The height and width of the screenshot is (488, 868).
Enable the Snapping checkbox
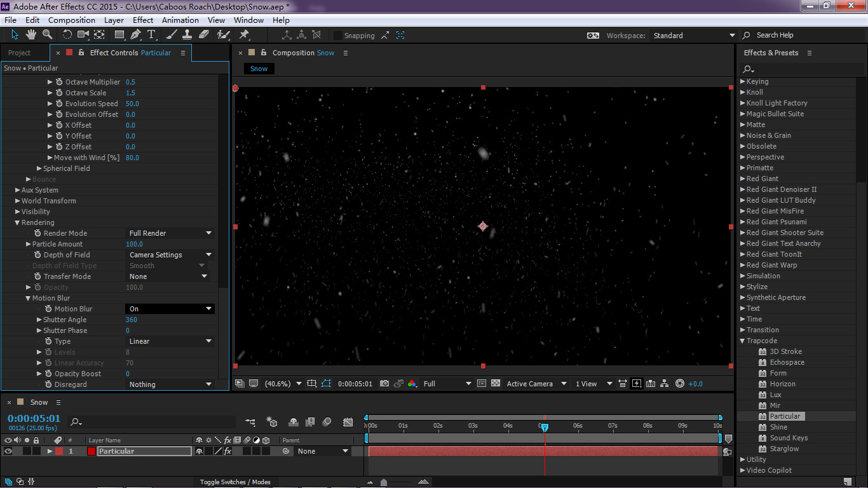pos(338,36)
